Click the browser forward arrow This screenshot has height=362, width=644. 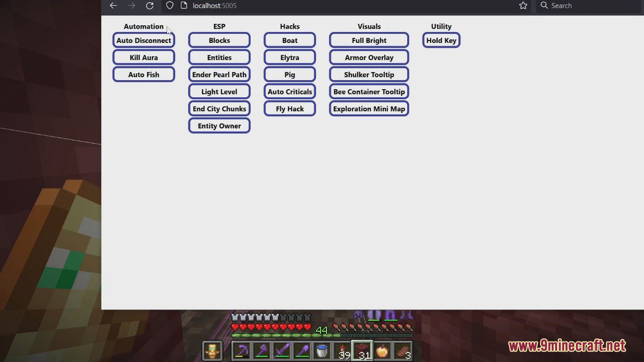pyautogui.click(x=131, y=6)
